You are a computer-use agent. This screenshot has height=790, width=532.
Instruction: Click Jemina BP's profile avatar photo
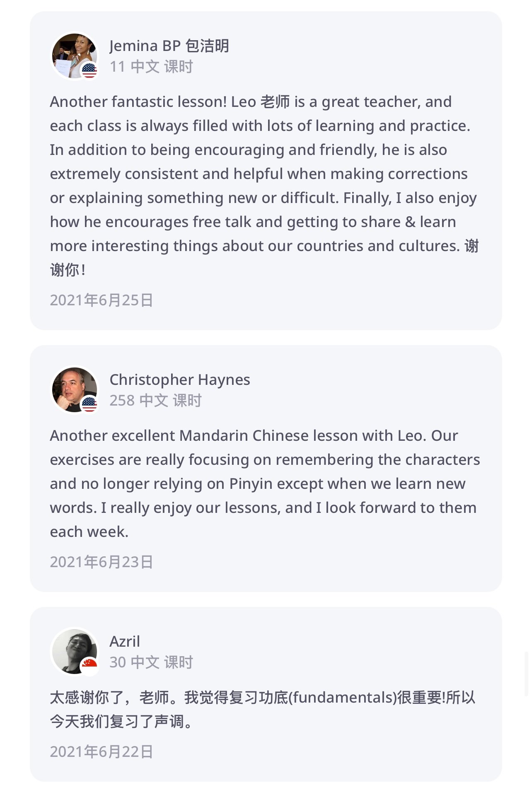coord(70,53)
